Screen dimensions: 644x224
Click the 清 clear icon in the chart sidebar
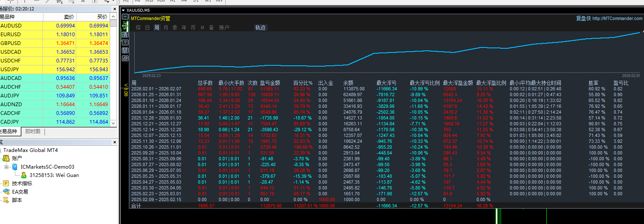click(x=125, y=35)
